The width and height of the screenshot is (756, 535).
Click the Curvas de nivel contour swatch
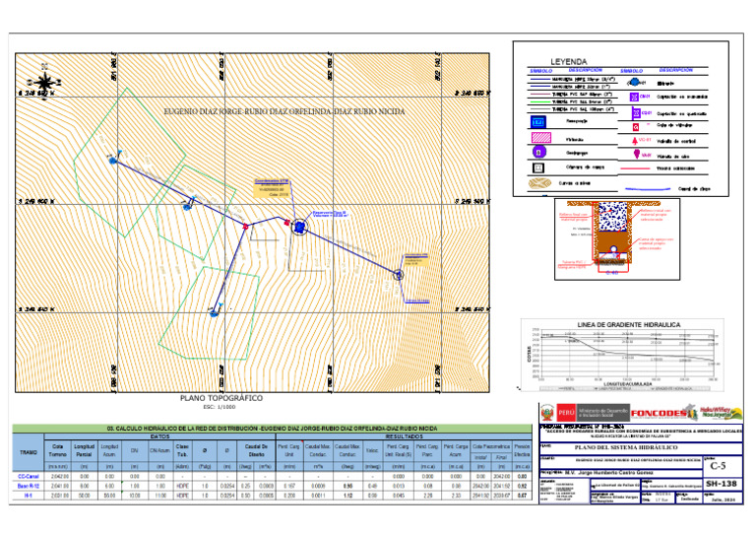[539, 183]
